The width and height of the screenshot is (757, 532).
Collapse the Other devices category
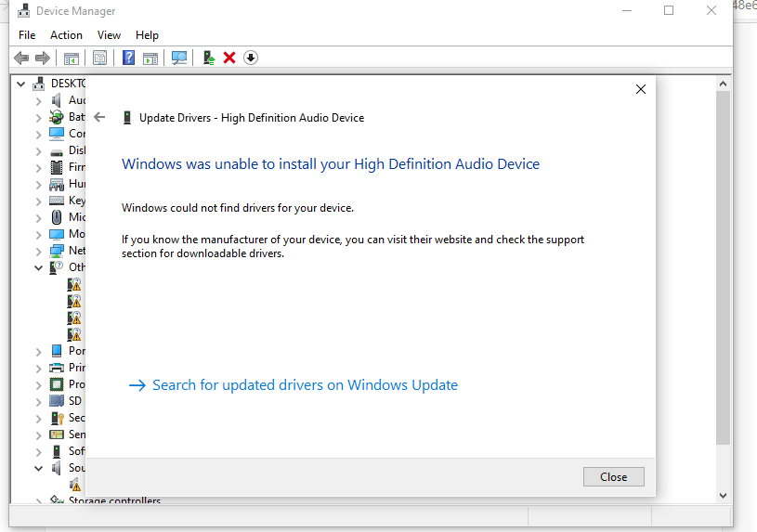(x=39, y=268)
